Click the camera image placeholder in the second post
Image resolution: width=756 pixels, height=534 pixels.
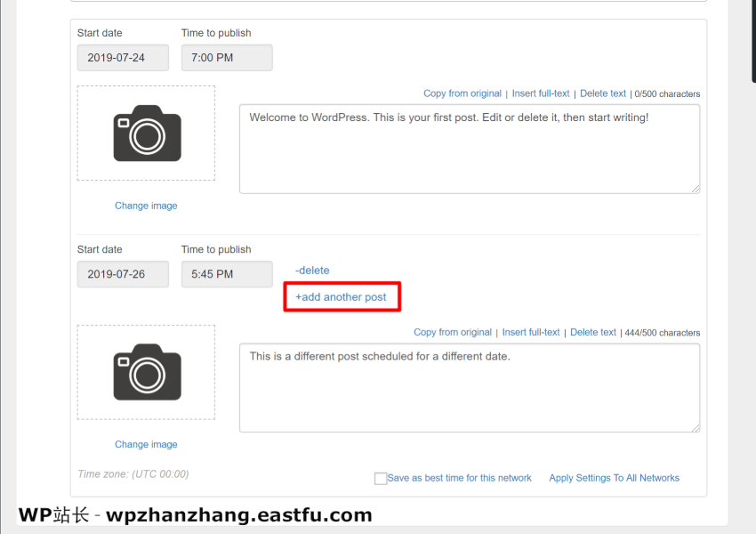[147, 371]
